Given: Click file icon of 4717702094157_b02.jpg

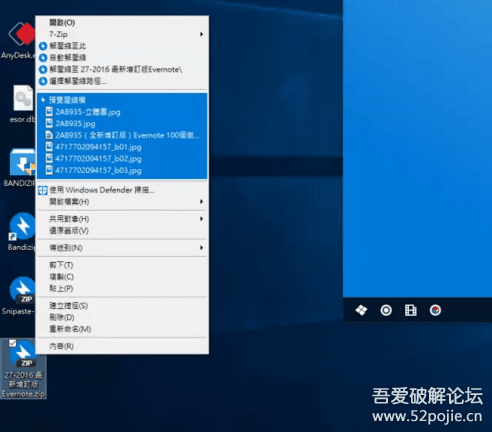Looking at the screenshot, I should 49,158.
